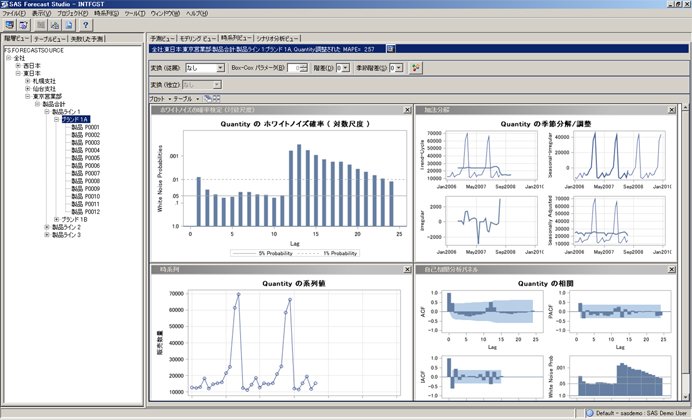Click the colored dots icon after 季節階差
692x420 pixels.
415,68
